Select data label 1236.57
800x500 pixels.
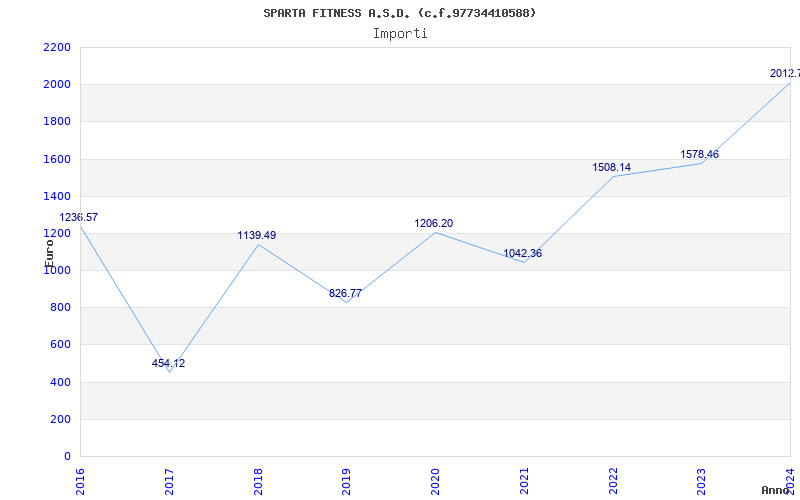coord(79,217)
